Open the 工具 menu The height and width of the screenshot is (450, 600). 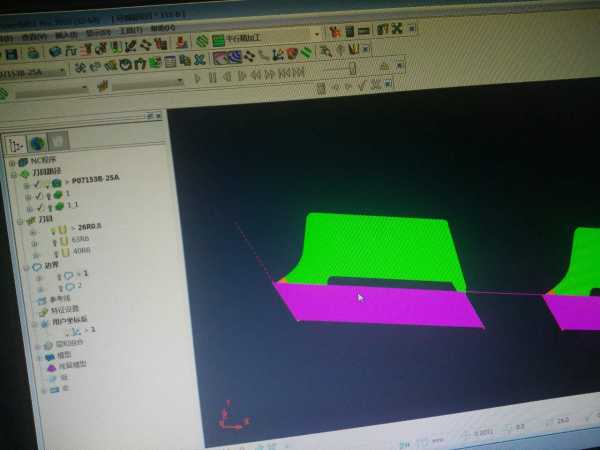pos(131,31)
